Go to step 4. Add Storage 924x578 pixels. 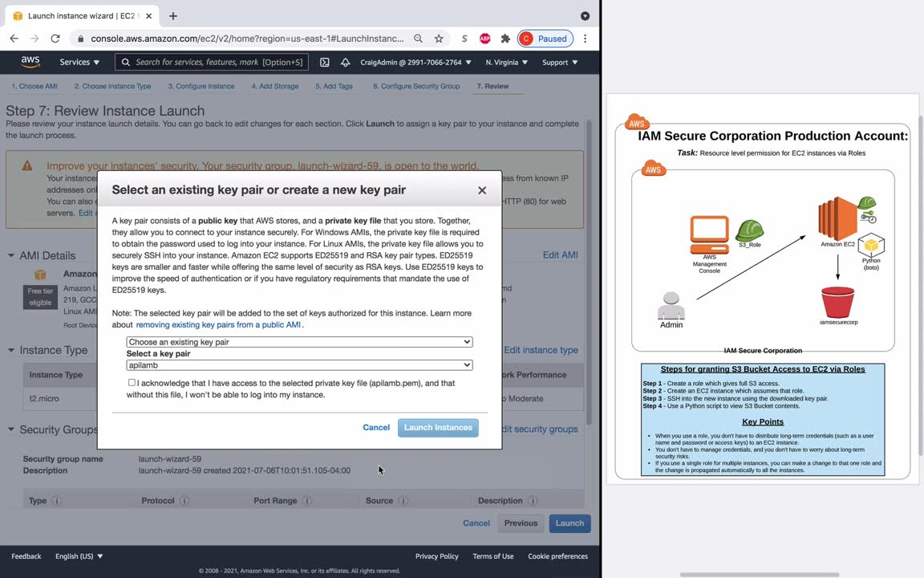coord(275,86)
